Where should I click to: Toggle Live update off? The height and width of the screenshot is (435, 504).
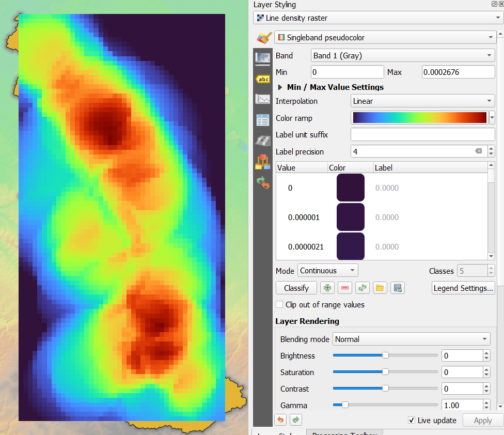tap(412, 421)
